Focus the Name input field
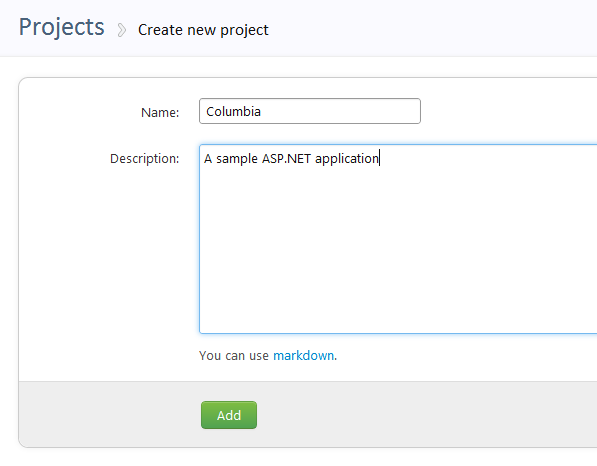 pos(310,111)
